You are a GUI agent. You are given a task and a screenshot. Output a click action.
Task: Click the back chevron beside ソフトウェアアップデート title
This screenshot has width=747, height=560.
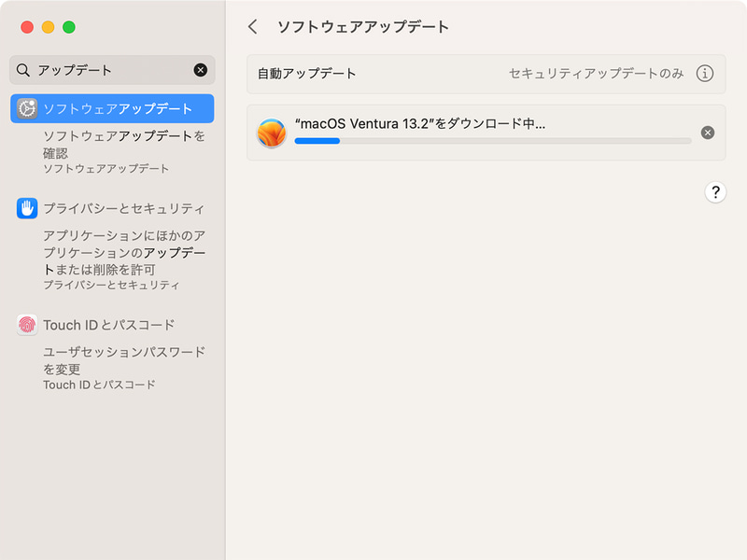(x=253, y=27)
